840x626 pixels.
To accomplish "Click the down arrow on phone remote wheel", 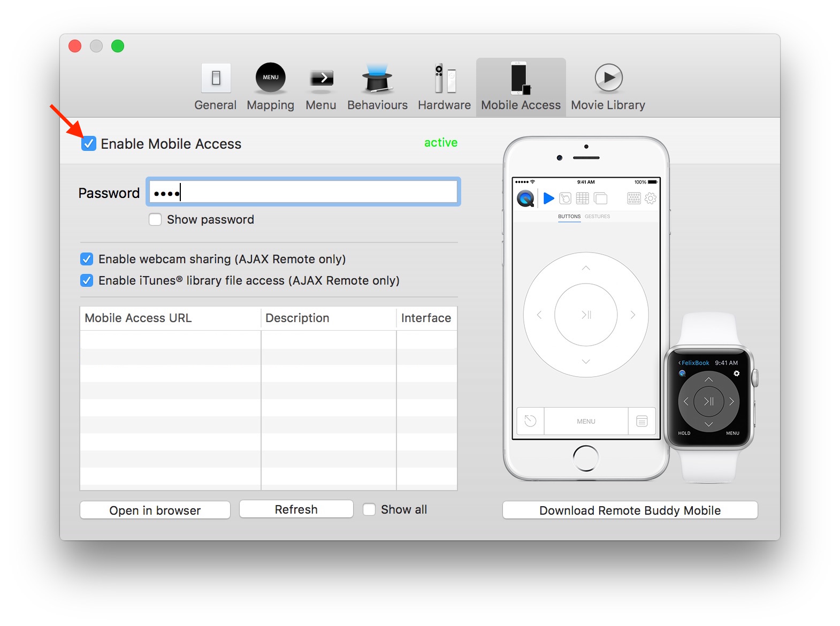I will [586, 362].
